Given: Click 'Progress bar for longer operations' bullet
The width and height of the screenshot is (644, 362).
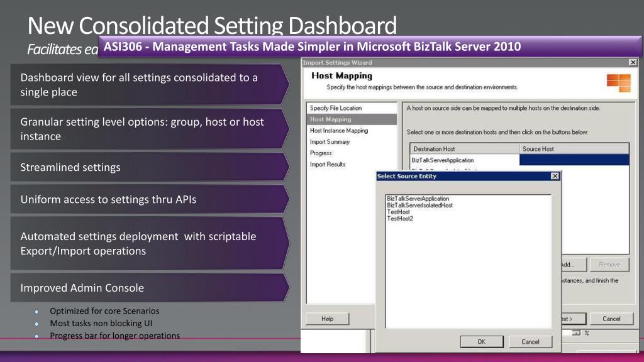Looking at the screenshot, I should tap(115, 336).
